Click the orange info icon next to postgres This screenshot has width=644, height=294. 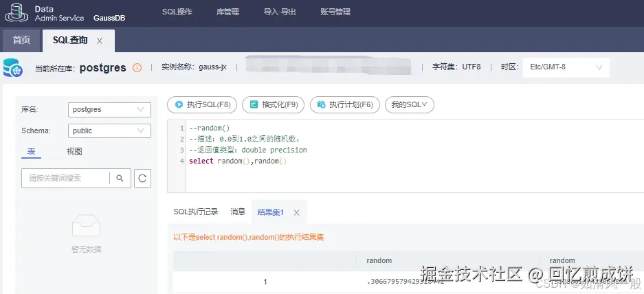(137, 68)
